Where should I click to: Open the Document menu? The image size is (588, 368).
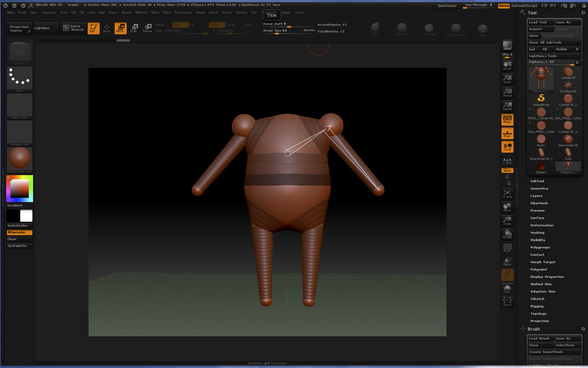(x=49, y=13)
